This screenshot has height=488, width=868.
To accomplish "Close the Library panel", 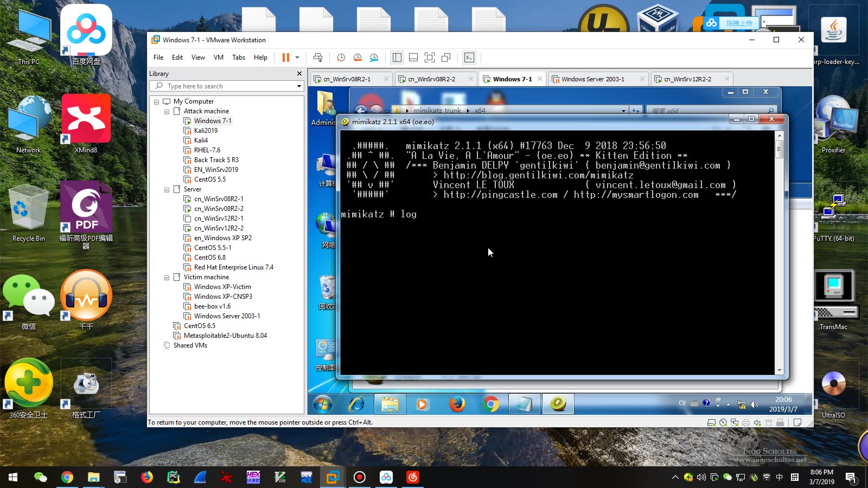I will click(x=299, y=74).
